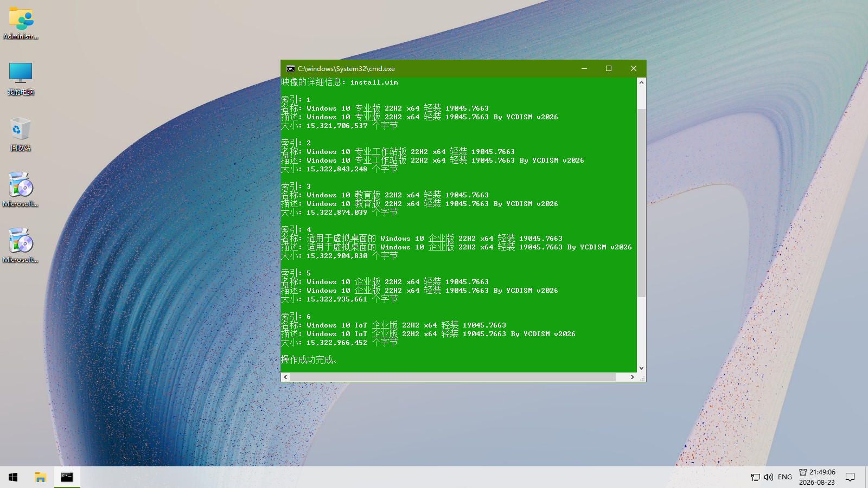868x488 pixels.
Task: Select the Administrator folder desktop icon
Action: (21, 23)
